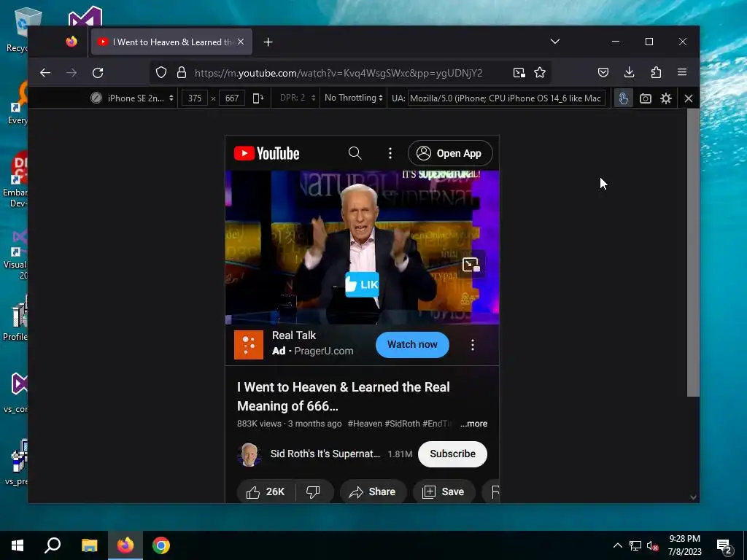Screen dimensions: 747x560
Task: Click the address bar URL
Action: [338, 73]
